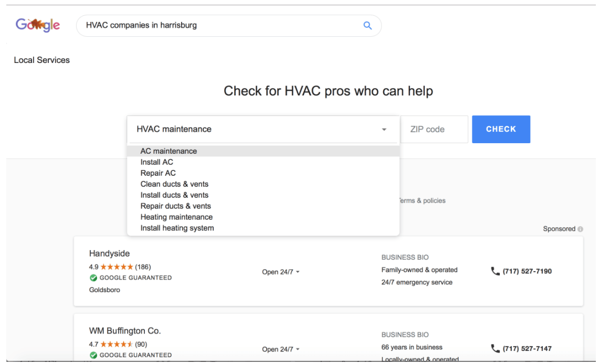The height and width of the screenshot is (364, 599).
Task: Pick Install heating system option
Action: (263, 228)
